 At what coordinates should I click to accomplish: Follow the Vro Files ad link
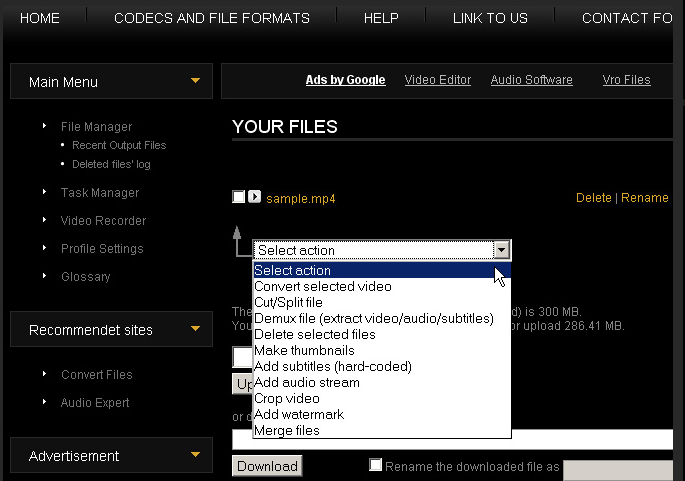[626, 80]
